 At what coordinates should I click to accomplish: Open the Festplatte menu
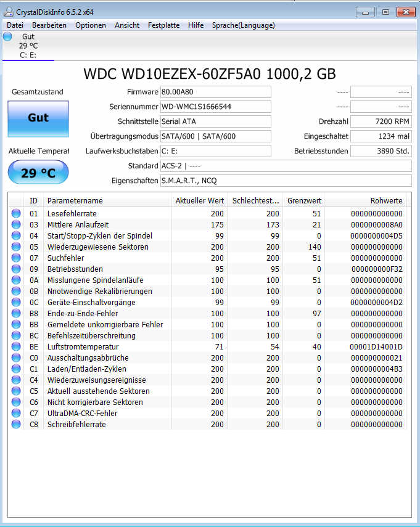(x=164, y=25)
